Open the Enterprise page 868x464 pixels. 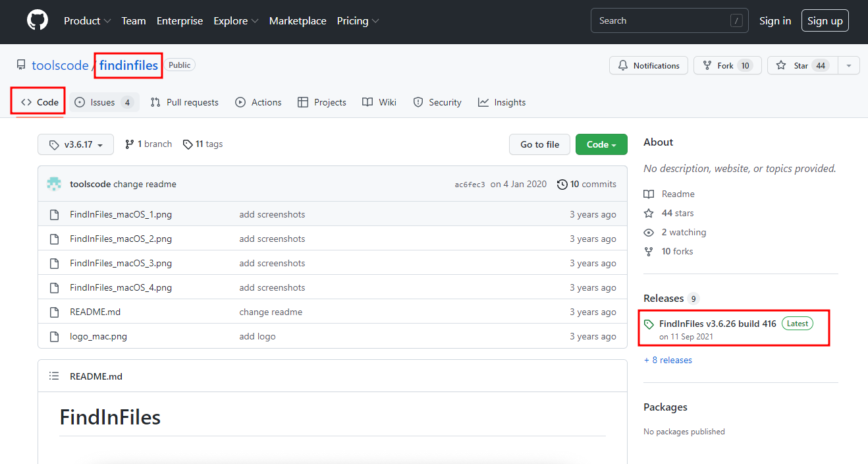coord(180,21)
